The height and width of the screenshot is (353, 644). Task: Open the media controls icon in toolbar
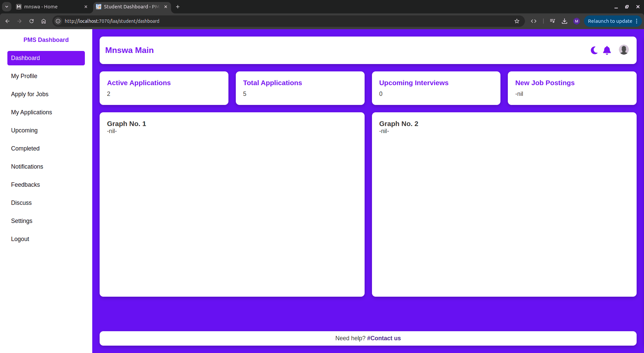[x=552, y=21]
